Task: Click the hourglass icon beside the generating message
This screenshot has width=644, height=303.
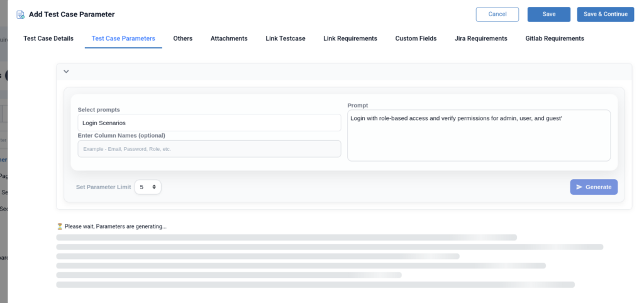Action: [60, 226]
